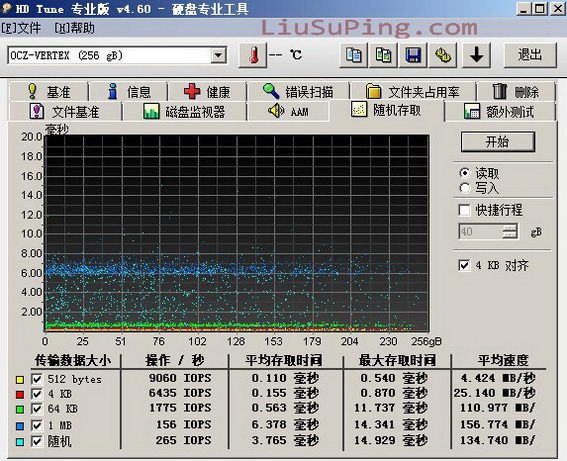Click the stepper arrows beside the 40 field
567x461 pixels.
coord(510,231)
